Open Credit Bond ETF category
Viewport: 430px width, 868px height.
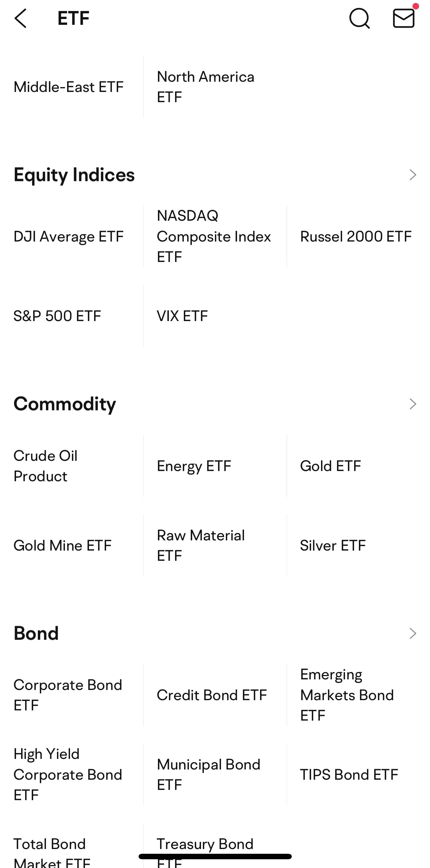click(x=212, y=695)
